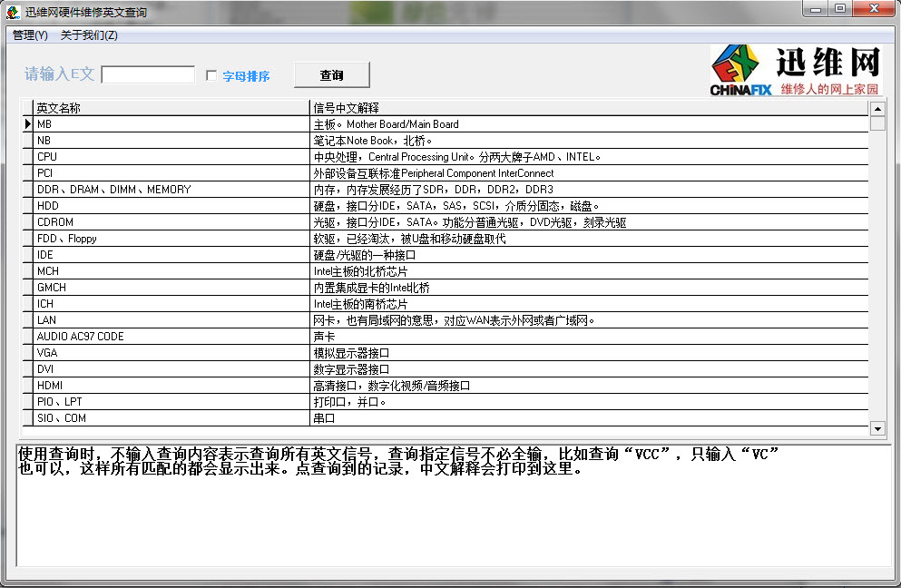
Task: Click the cell 打印口，并口。
Action: coord(589,402)
